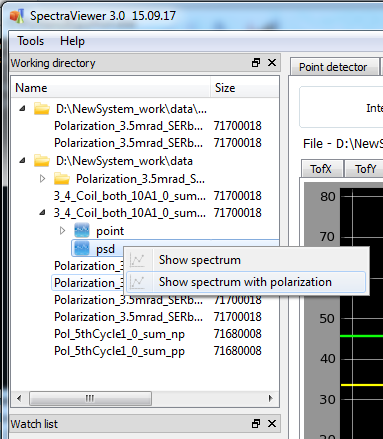383x439 pixels.
Task: Select Pol_5thCycle1_0_sum_np file
Action: click(x=119, y=334)
